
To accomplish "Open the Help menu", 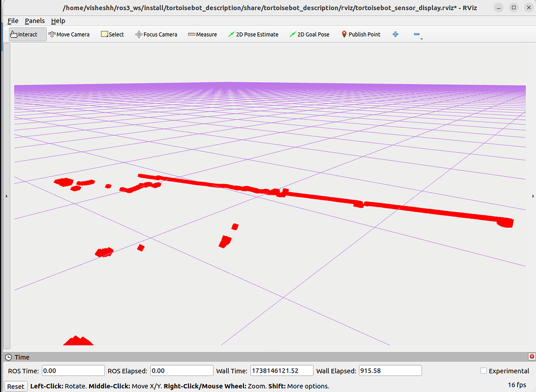I will pyautogui.click(x=58, y=20).
